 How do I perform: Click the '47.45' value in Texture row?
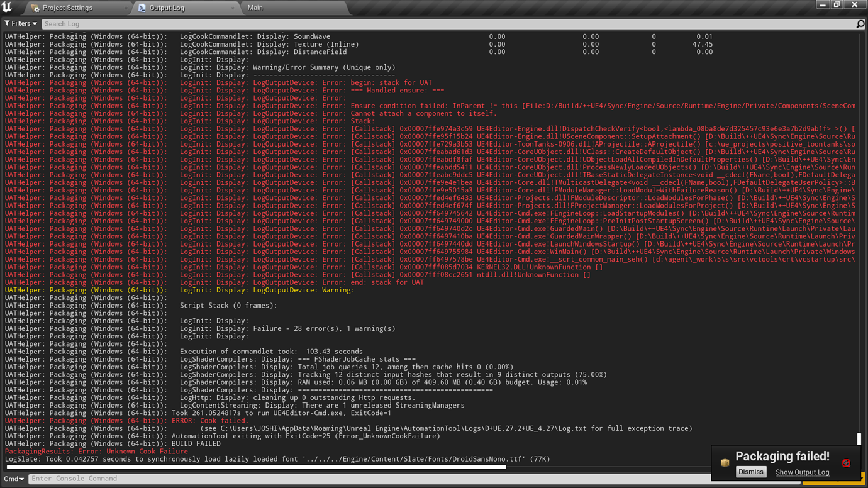click(703, 44)
